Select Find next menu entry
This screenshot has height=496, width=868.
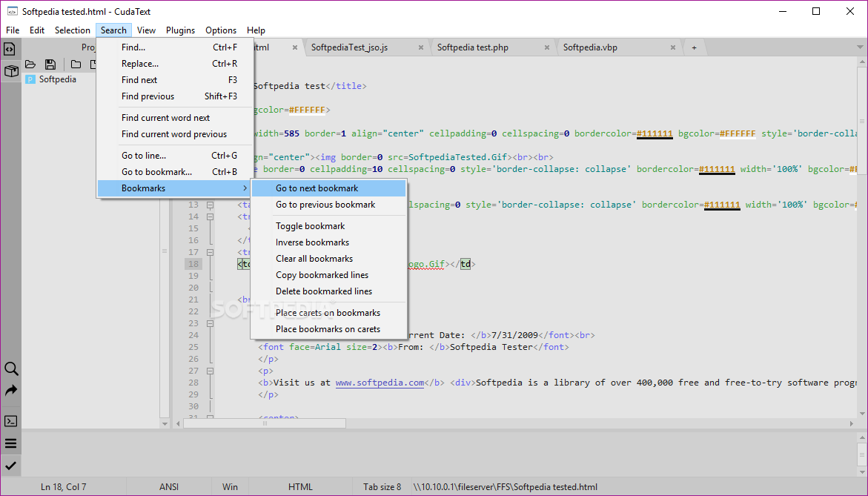(175, 80)
